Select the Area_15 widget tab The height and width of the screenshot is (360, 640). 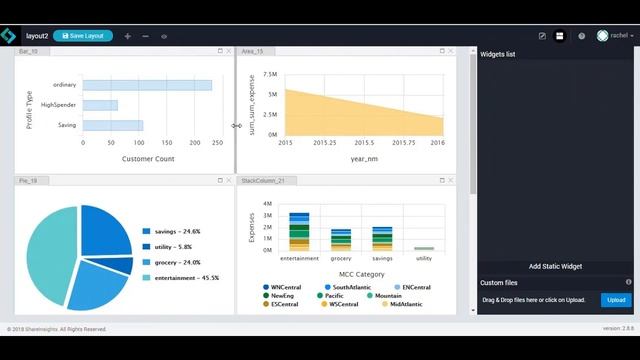(256, 51)
